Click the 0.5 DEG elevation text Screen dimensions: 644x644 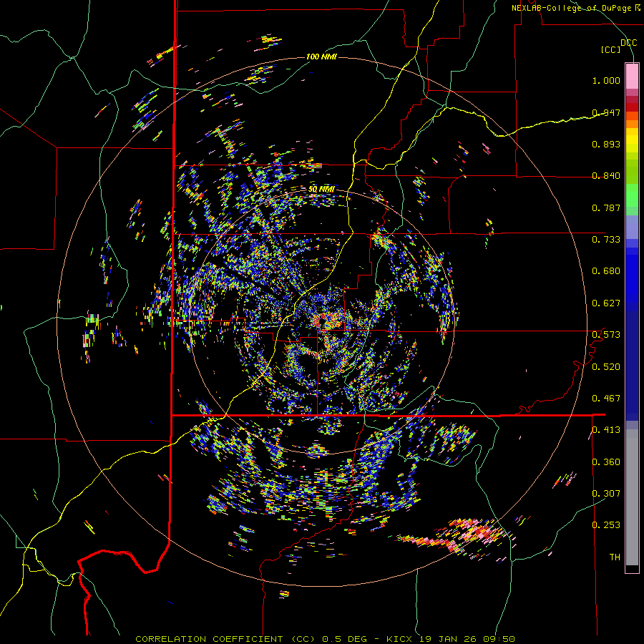point(343,639)
